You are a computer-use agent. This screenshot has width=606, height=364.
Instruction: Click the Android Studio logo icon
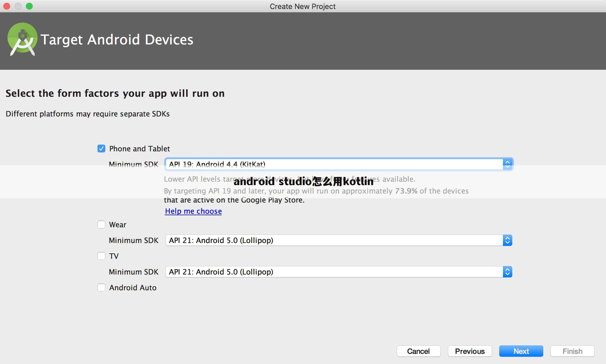pos(22,39)
